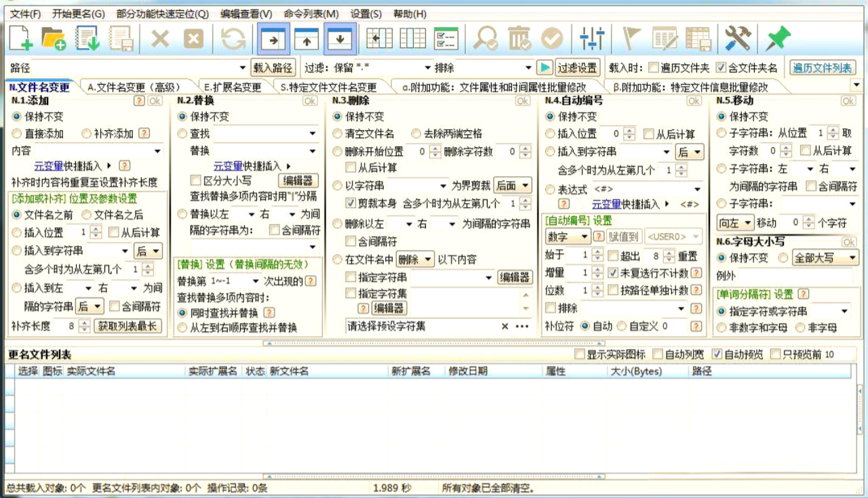Uncheck 含文件夹名 checkbox
Viewport: 868px width, 498px height.
point(721,68)
